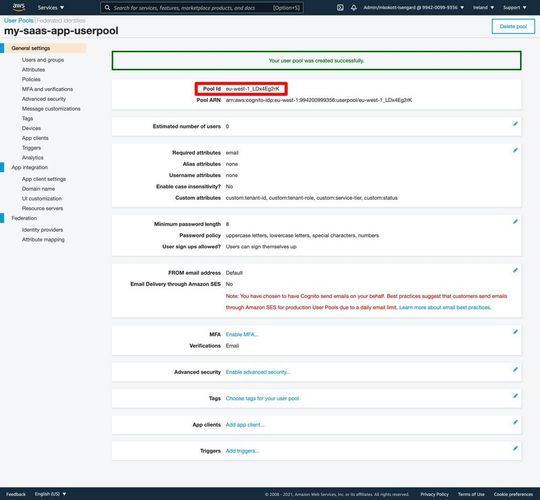Open the Privacy Policy footer link

pos(434,494)
